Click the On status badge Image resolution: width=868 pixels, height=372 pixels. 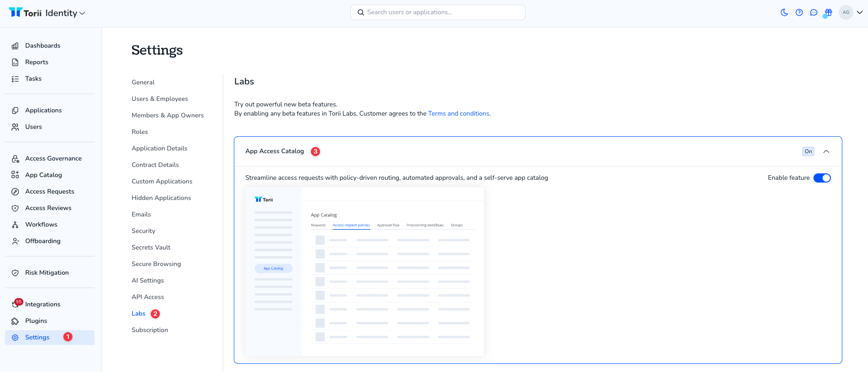808,151
